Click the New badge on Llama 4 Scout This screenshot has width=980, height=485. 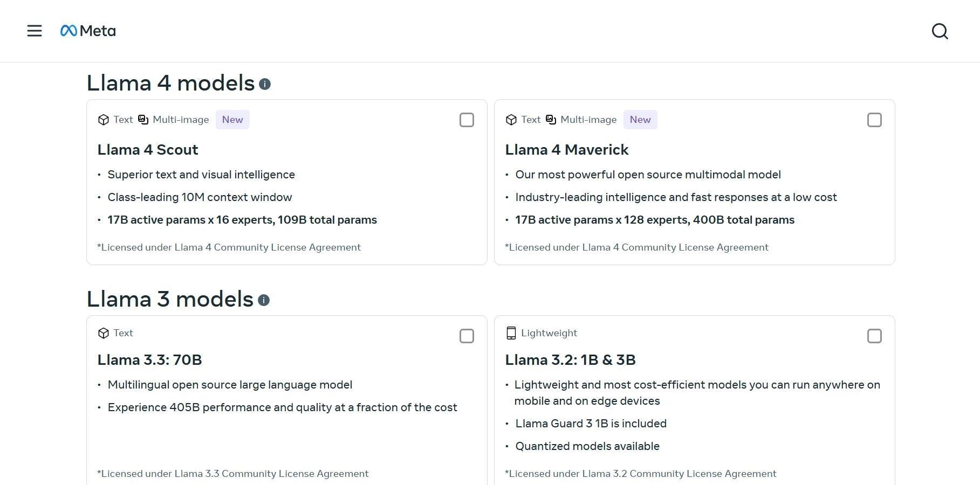(x=232, y=120)
